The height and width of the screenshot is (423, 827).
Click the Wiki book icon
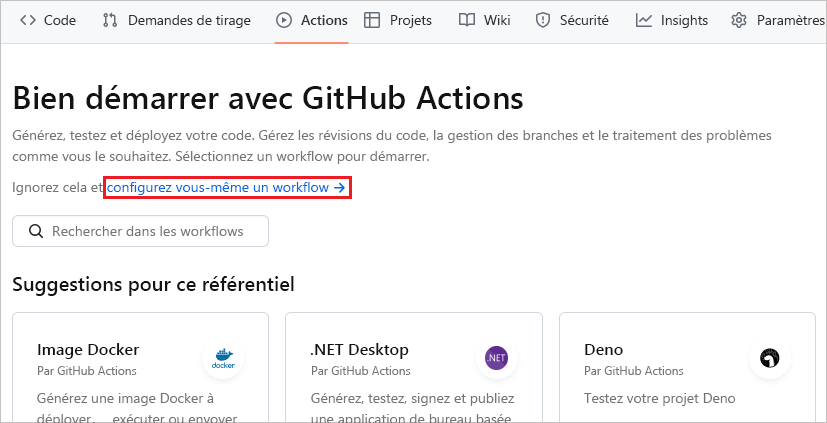pyautogui.click(x=466, y=20)
